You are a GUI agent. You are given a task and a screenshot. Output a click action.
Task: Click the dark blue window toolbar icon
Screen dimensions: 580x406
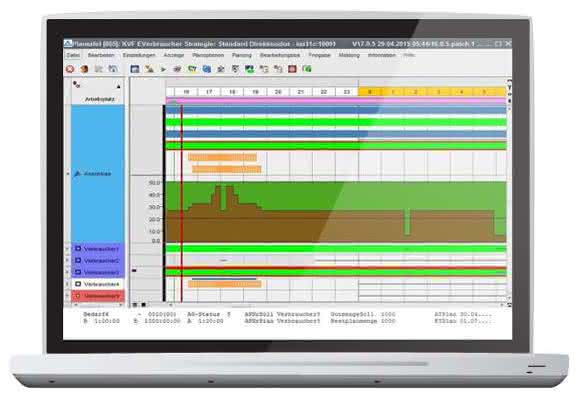point(135,69)
